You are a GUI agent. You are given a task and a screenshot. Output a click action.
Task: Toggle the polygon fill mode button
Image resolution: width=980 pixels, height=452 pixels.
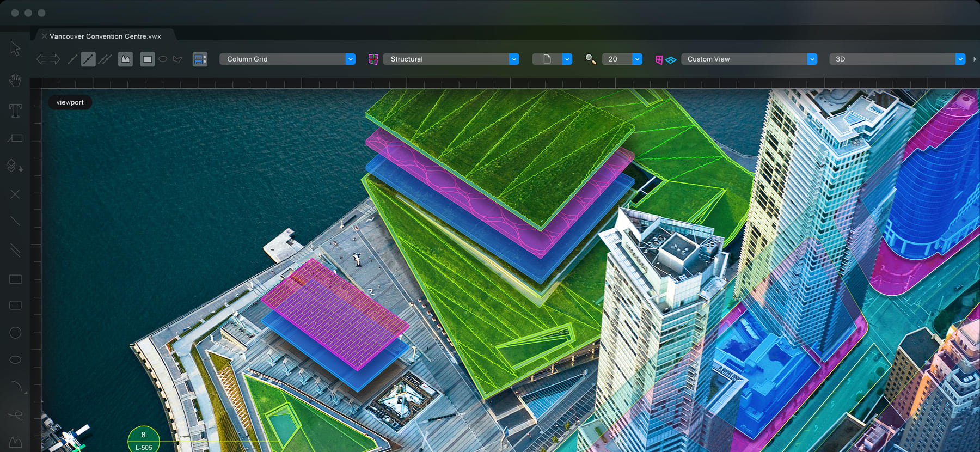click(x=126, y=59)
